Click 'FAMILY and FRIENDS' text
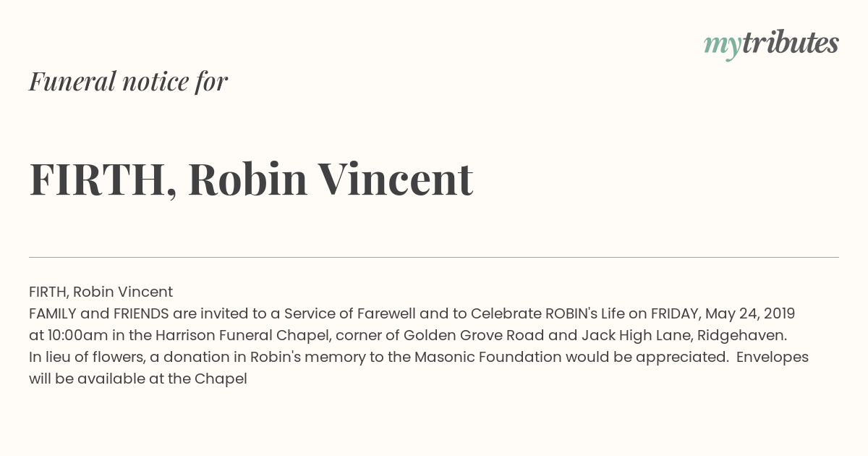 (x=99, y=314)
